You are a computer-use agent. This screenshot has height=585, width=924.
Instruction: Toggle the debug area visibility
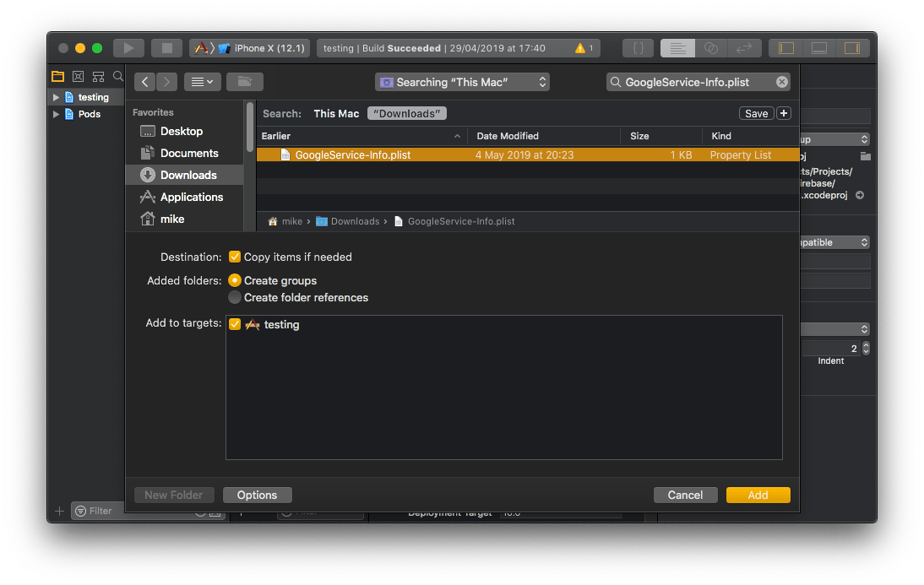pyautogui.click(x=819, y=48)
